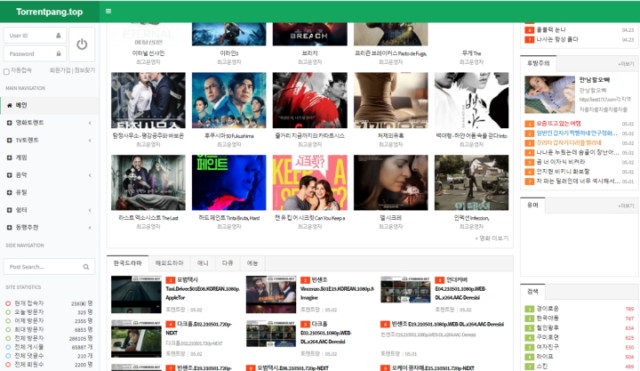Image resolution: width=640 pixels, height=371 pixels.
Task: Expand the TV토렌트 submenu chevron
Action: tap(90, 140)
